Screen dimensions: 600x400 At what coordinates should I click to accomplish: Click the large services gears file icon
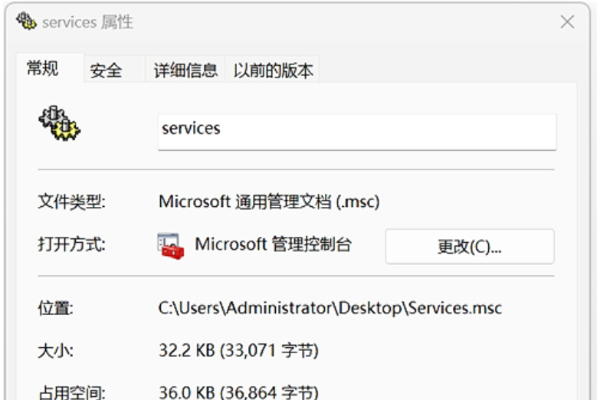pyautogui.click(x=60, y=123)
